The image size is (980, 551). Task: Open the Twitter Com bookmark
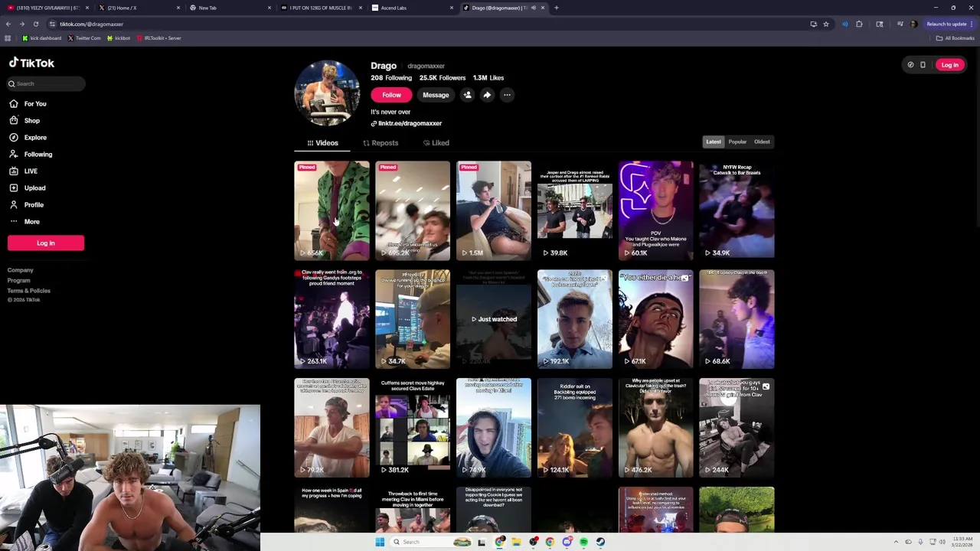click(x=84, y=38)
